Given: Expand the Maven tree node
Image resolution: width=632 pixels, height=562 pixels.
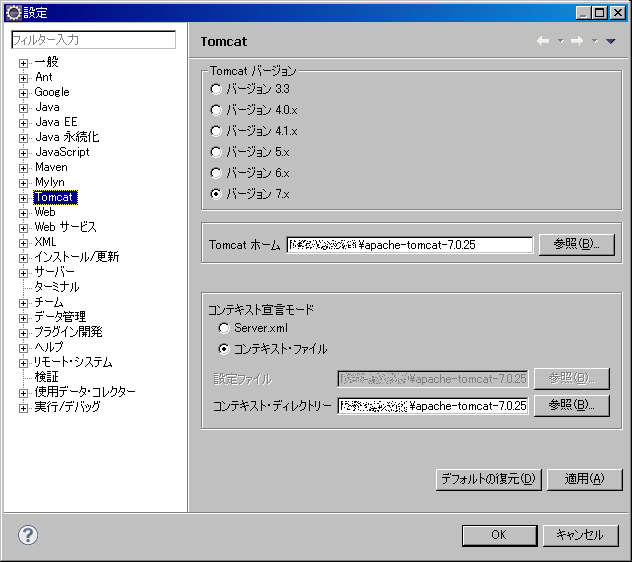Looking at the screenshot, I should (x=23, y=168).
